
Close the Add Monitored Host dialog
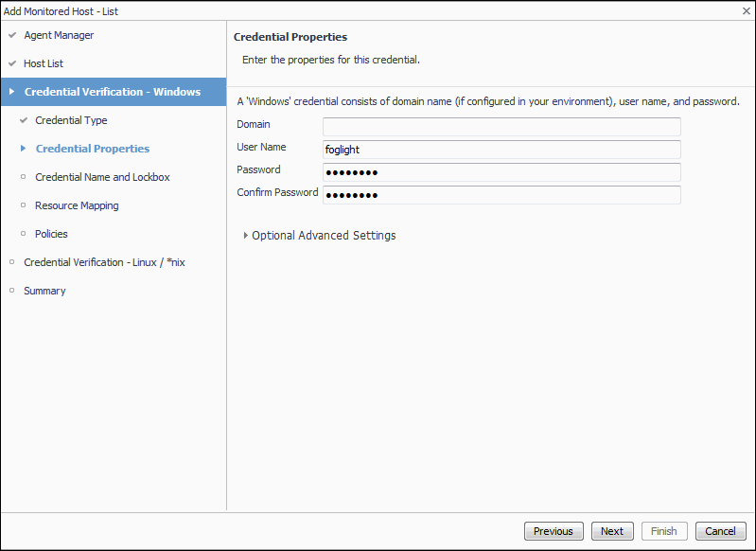[747, 10]
